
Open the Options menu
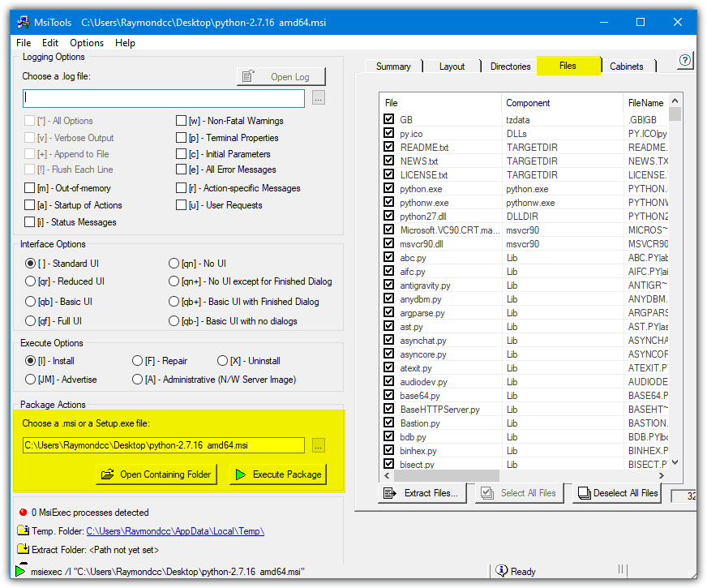click(87, 43)
